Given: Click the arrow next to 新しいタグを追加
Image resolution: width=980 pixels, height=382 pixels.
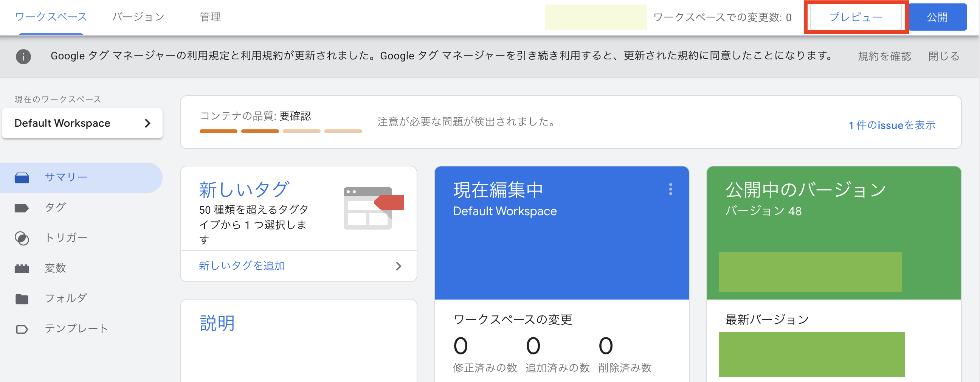Looking at the screenshot, I should (x=399, y=266).
